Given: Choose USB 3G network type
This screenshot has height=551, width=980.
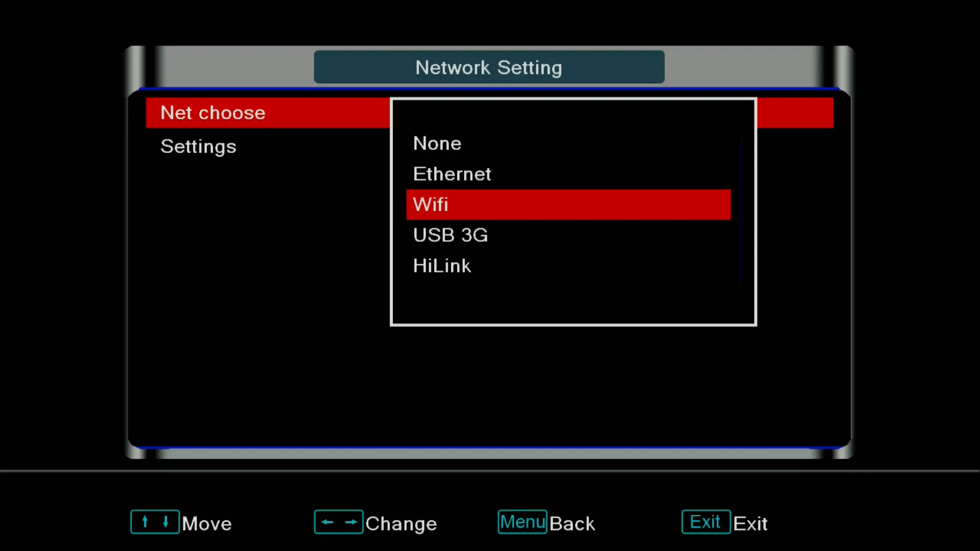Looking at the screenshot, I should 450,235.
